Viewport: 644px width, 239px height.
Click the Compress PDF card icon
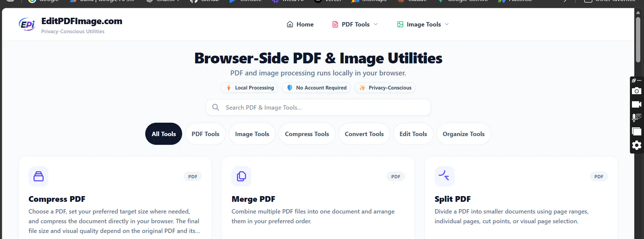pyautogui.click(x=39, y=176)
